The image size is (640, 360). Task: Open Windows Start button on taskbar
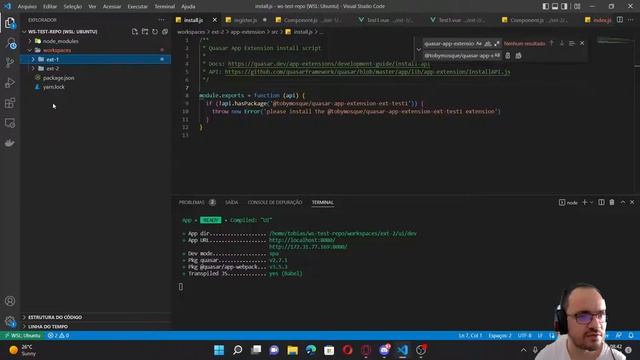coord(219,350)
